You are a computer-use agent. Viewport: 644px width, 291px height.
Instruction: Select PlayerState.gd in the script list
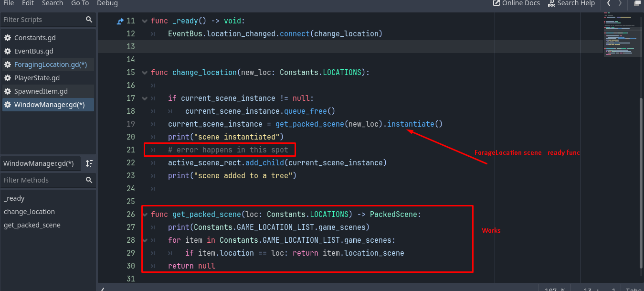click(x=37, y=78)
